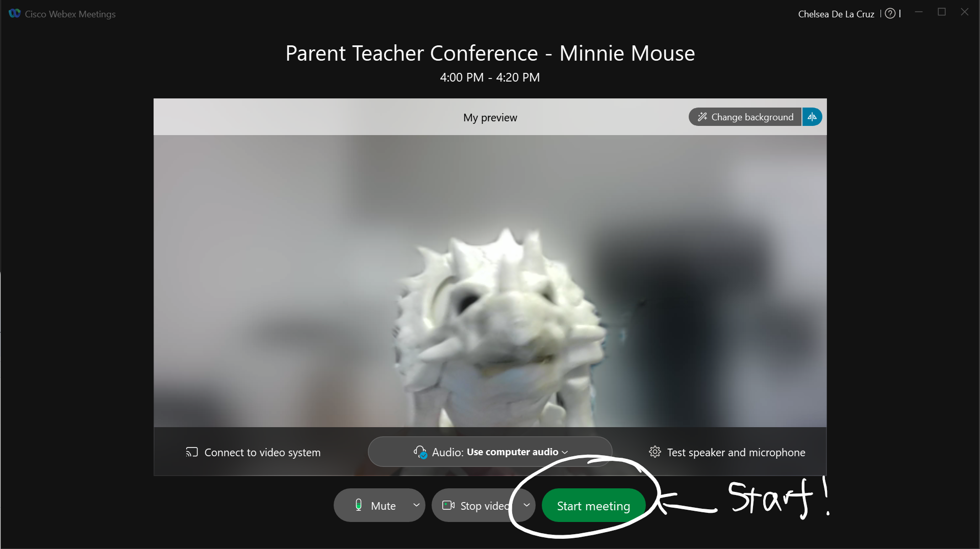Maximize the Webex Meetings window
Screen dimensions: 980x549
pos(942,12)
